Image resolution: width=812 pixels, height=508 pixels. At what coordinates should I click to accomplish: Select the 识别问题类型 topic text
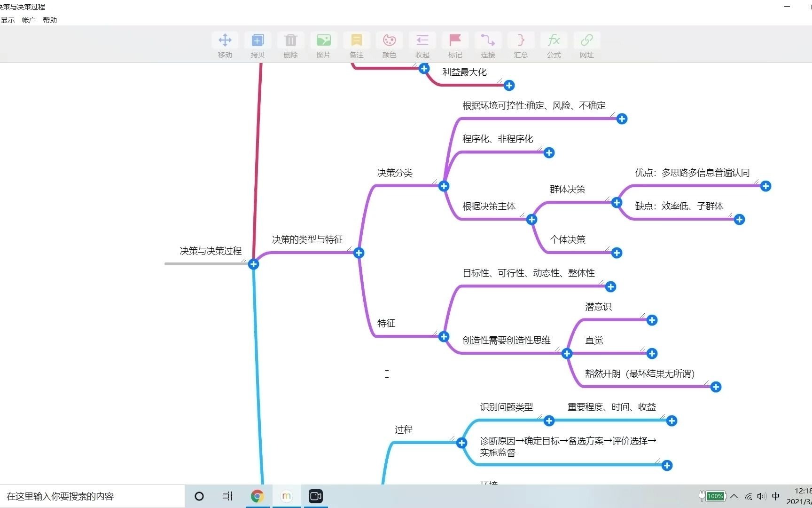click(507, 407)
